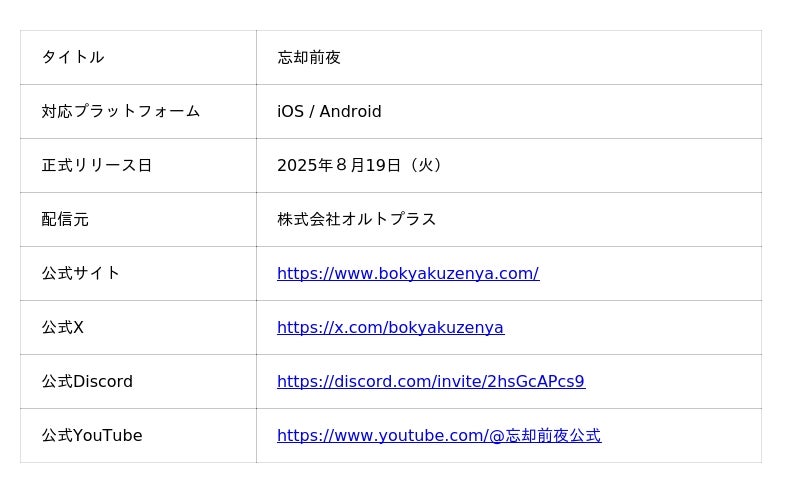Click the word Android in platform row
The image size is (800, 493).
350,111
